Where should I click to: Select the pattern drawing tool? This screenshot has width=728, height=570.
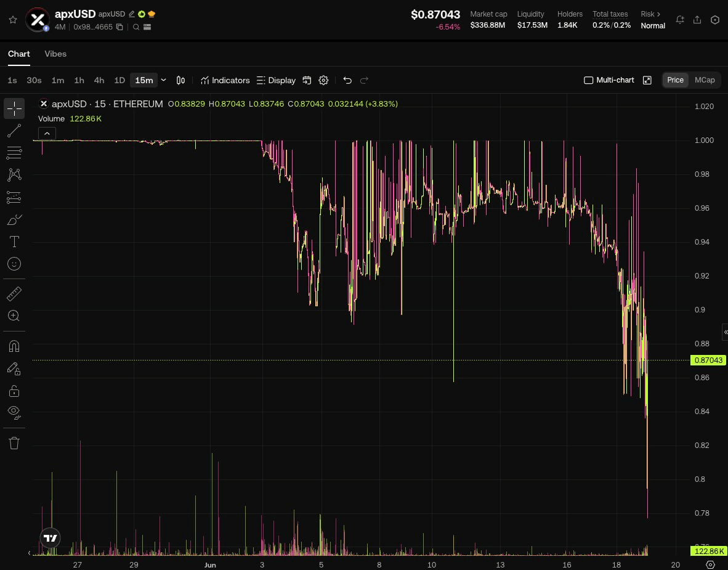coord(14,174)
